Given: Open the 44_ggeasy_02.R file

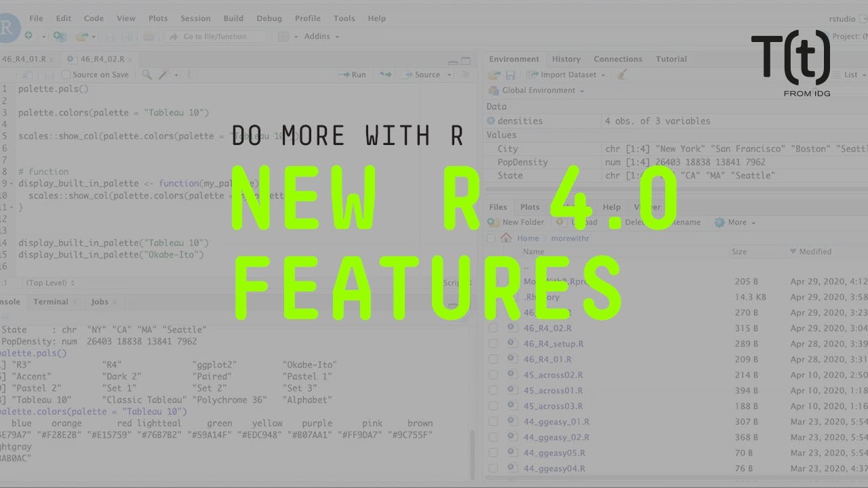Looking at the screenshot, I should click(x=556, y=437).
